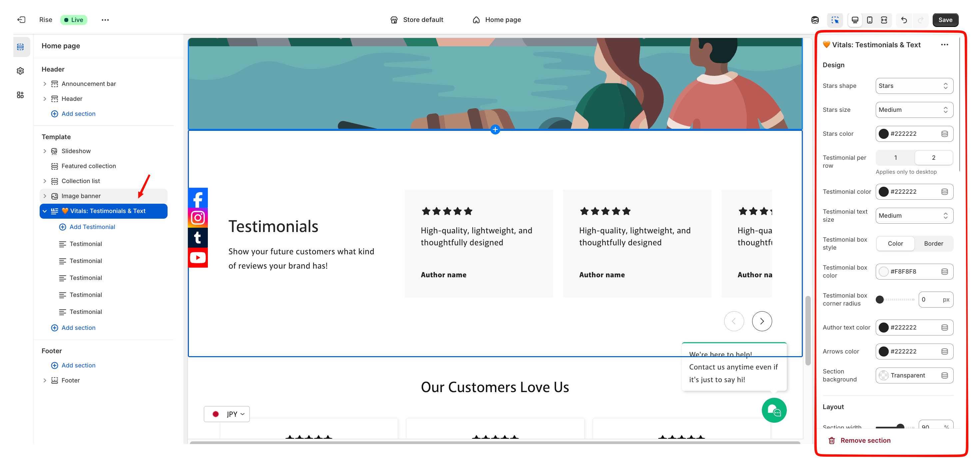Screen dimensions: 980x469
Task: Click the YouTube social icon
Action: pyautogui.click(x=198, y=258)
